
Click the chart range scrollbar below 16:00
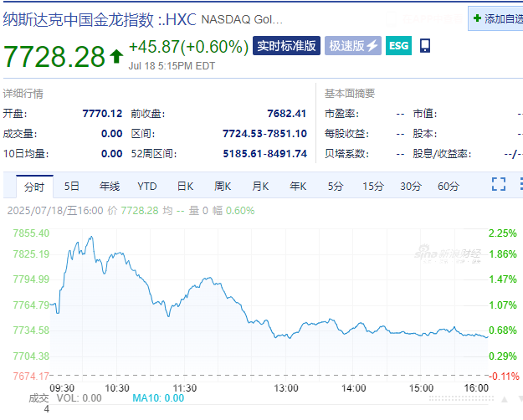coord(461,398)
